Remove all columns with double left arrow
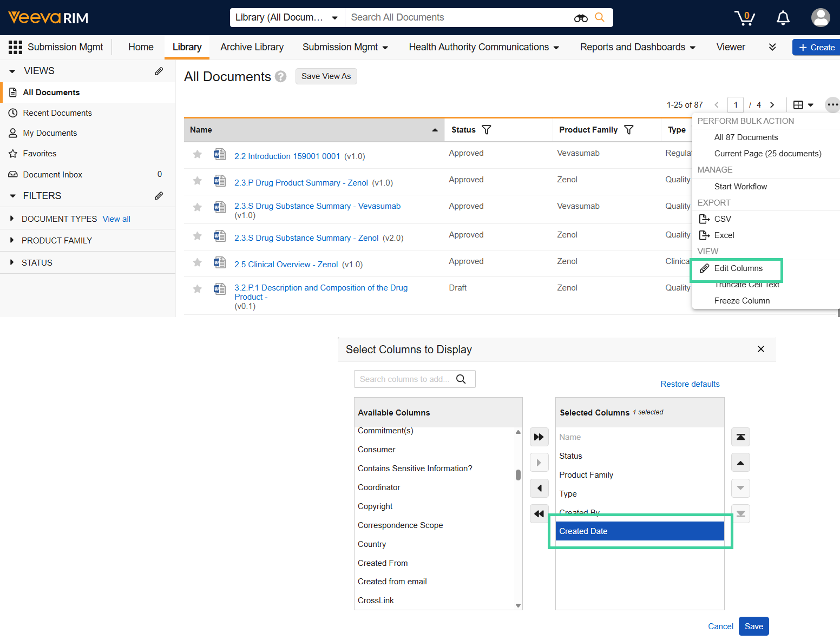840x640 pixels. [539, 513]
